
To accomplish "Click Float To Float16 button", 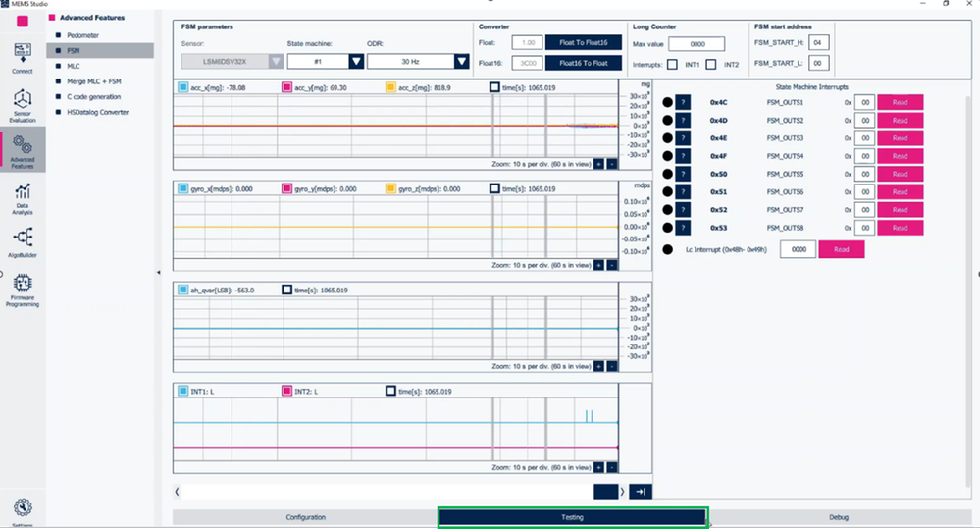I will pos(584,42).
